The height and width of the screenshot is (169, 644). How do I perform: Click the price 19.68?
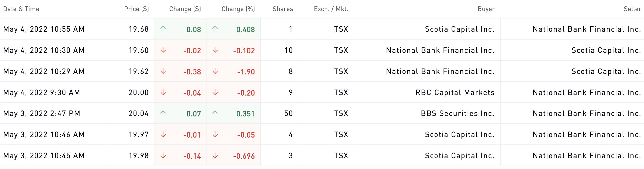[x=139, y=29]
